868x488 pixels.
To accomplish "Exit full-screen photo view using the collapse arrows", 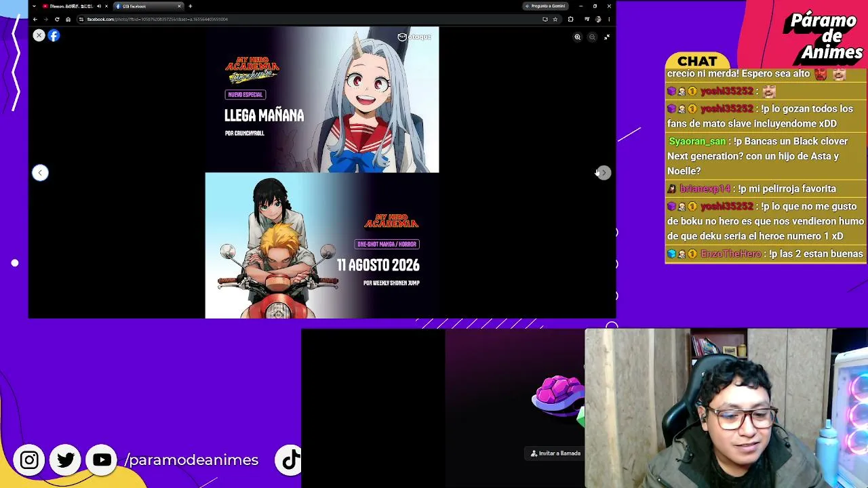I will pos(606,37).
